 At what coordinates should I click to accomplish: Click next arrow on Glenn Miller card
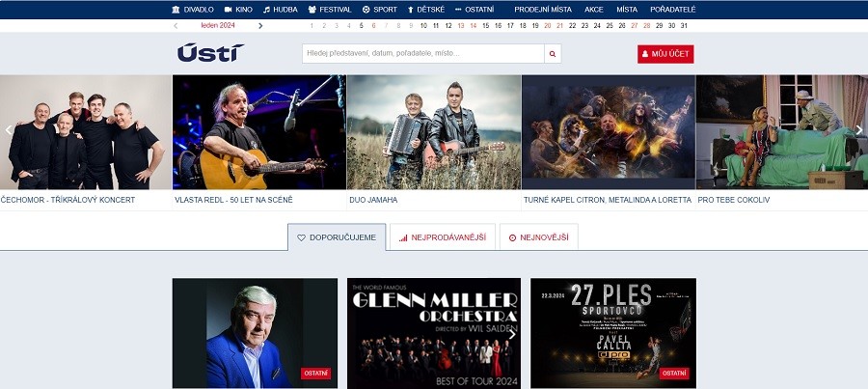512,334
